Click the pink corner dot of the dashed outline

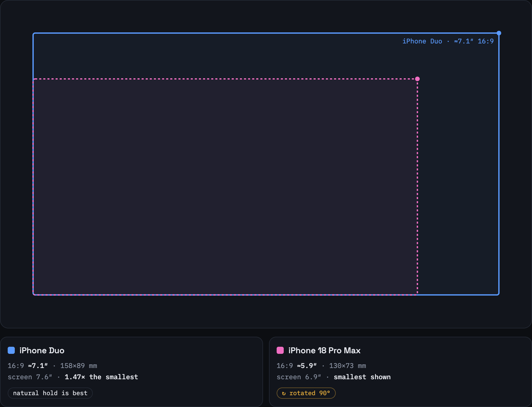pos(417,79)
